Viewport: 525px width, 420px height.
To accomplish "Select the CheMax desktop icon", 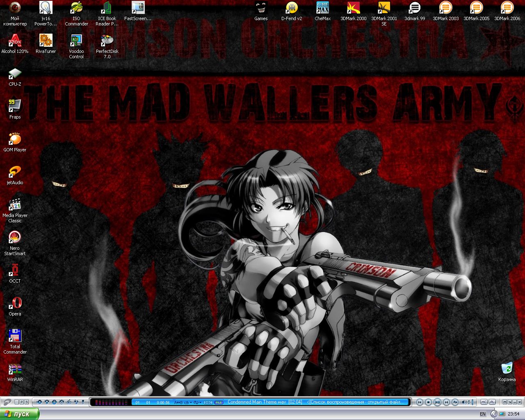I will point(322,11).
